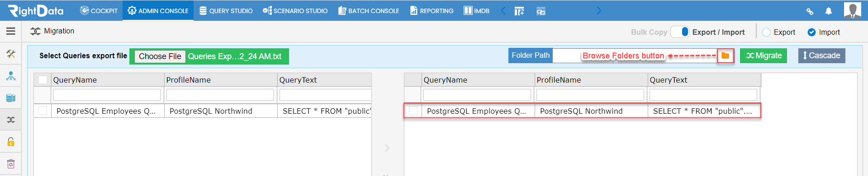Open the IMDB tab
Screen dimensions: 868x176
pyautogui.click(x=476, y=10)
